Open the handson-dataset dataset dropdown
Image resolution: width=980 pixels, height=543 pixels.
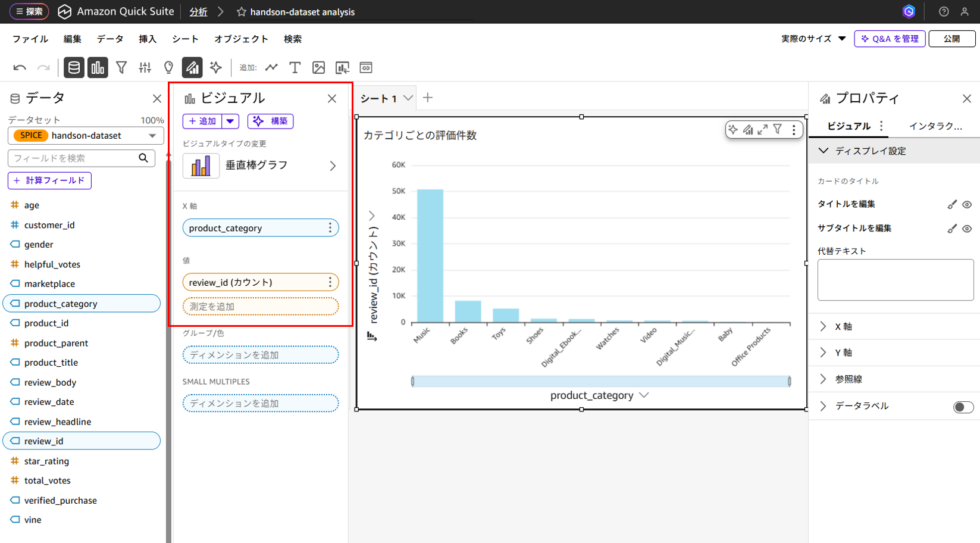point(86,136)
